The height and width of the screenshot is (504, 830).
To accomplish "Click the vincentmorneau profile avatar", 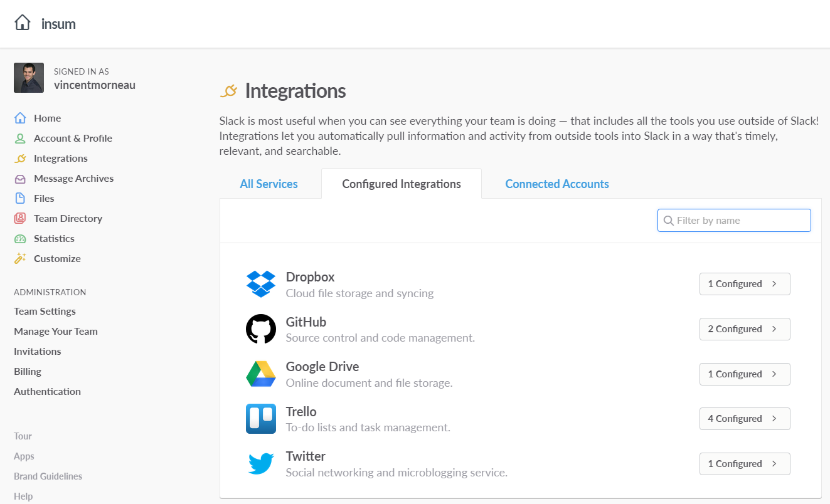I will pos(29,78).
